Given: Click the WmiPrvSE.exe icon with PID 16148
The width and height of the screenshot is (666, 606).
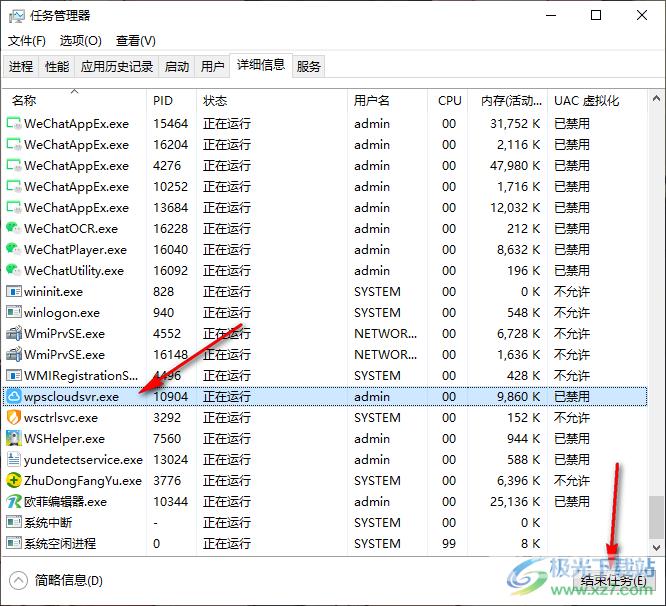Looking at the screenshot, I should [x=14, y=355].
